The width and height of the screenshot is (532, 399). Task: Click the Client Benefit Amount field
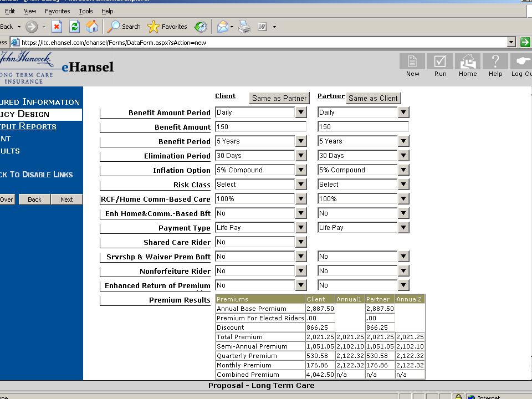(x=261, y=126)
